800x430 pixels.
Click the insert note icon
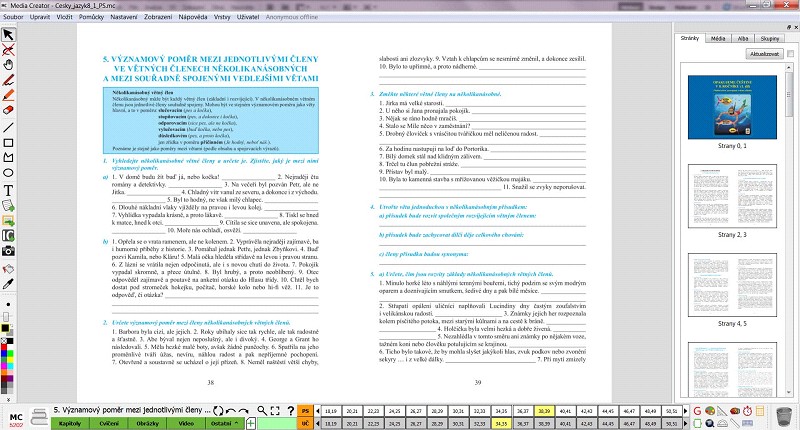[x=8, y=206]
